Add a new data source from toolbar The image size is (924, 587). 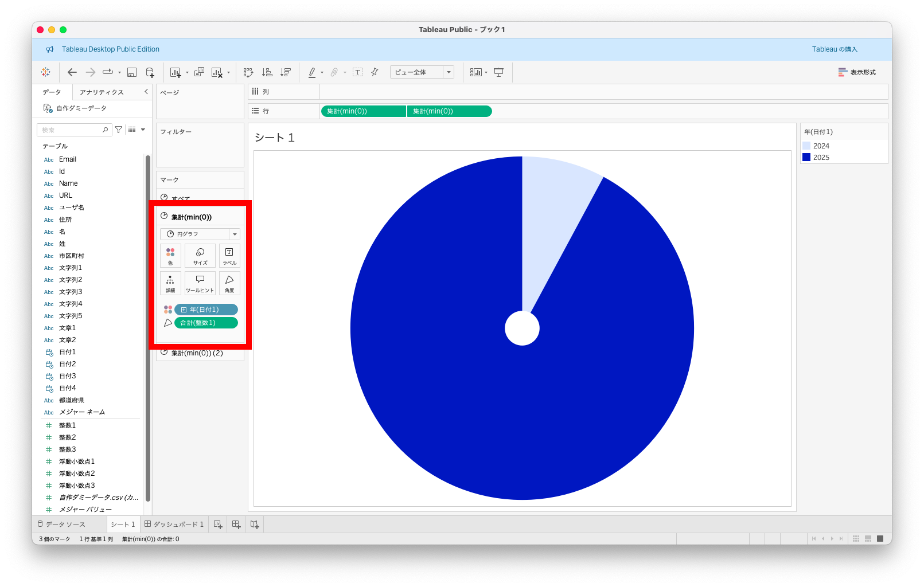(150, 72)
